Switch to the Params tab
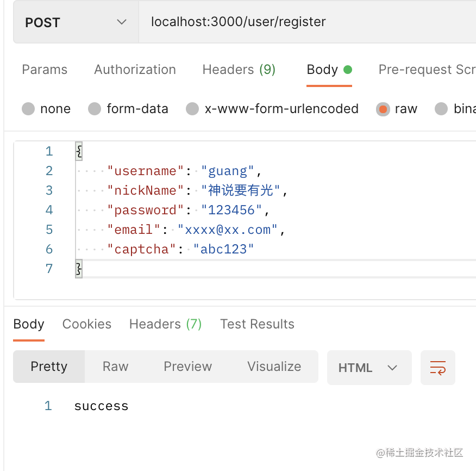The image size is (476, 471). tap(45, 70)
